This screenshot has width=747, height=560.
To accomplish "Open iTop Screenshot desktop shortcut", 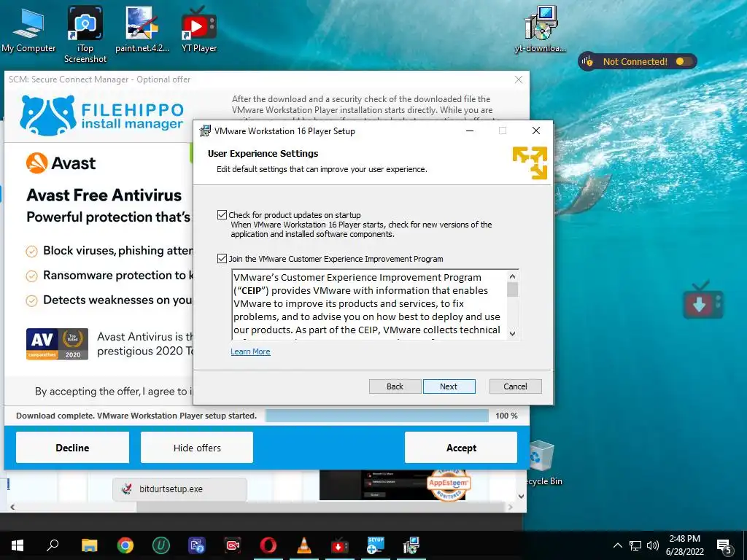I will point(85,35).
